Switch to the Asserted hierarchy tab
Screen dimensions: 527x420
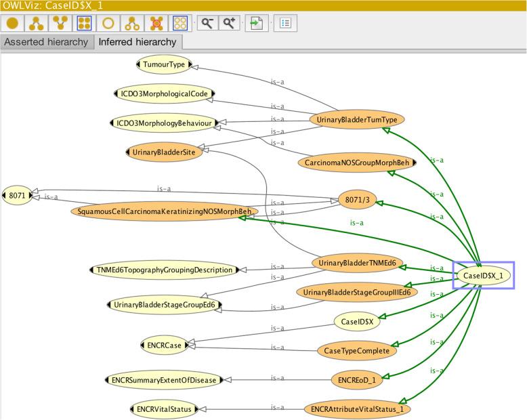tap(46, 42)
